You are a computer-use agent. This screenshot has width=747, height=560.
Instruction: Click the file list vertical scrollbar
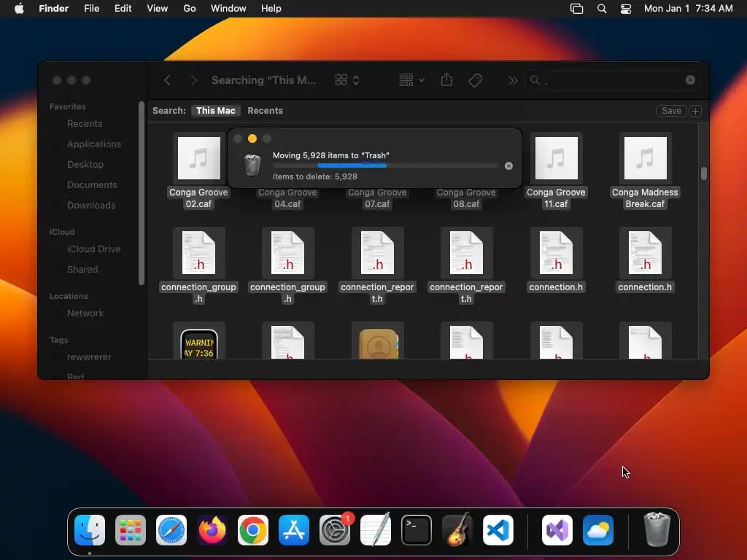point(704,174)
